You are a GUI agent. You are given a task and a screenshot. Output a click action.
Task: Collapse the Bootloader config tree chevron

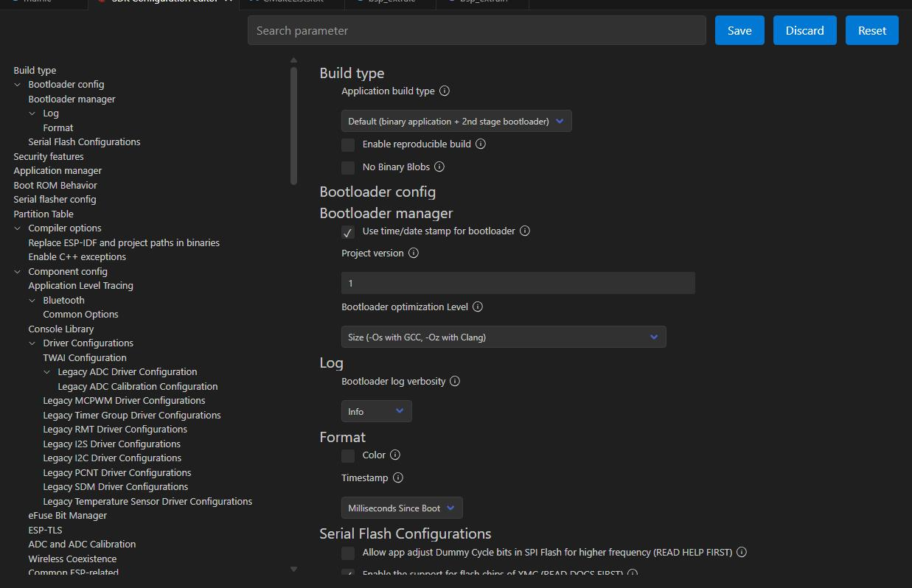(x=18, y=85)
